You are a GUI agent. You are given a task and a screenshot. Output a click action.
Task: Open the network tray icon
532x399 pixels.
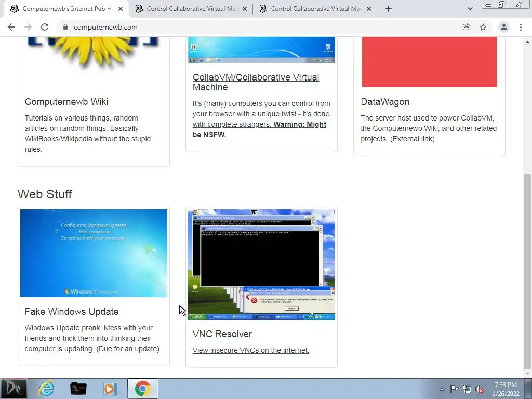(467, 389)
